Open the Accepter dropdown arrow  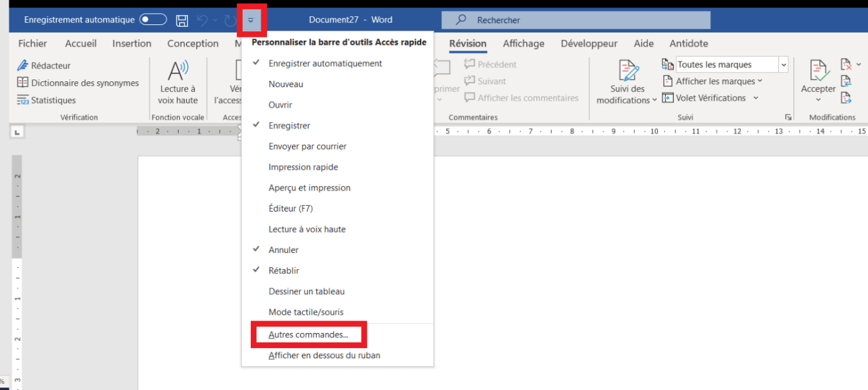(818, 100)
